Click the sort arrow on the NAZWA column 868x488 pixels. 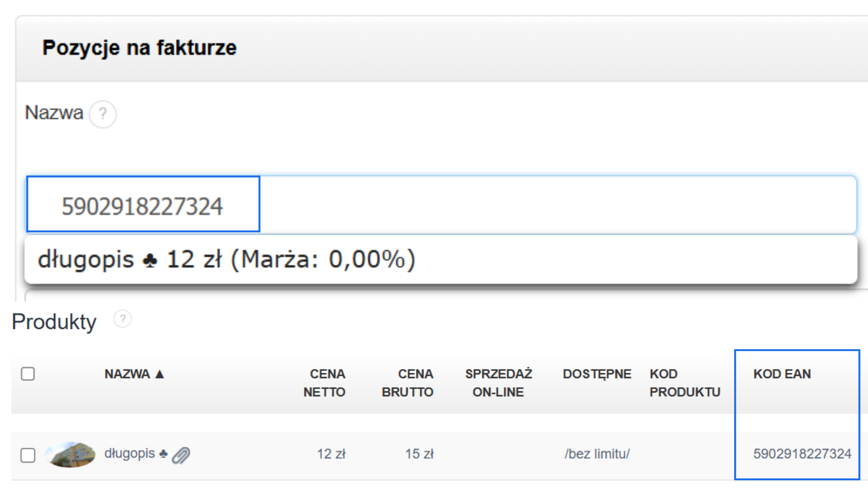coord(159,374)
